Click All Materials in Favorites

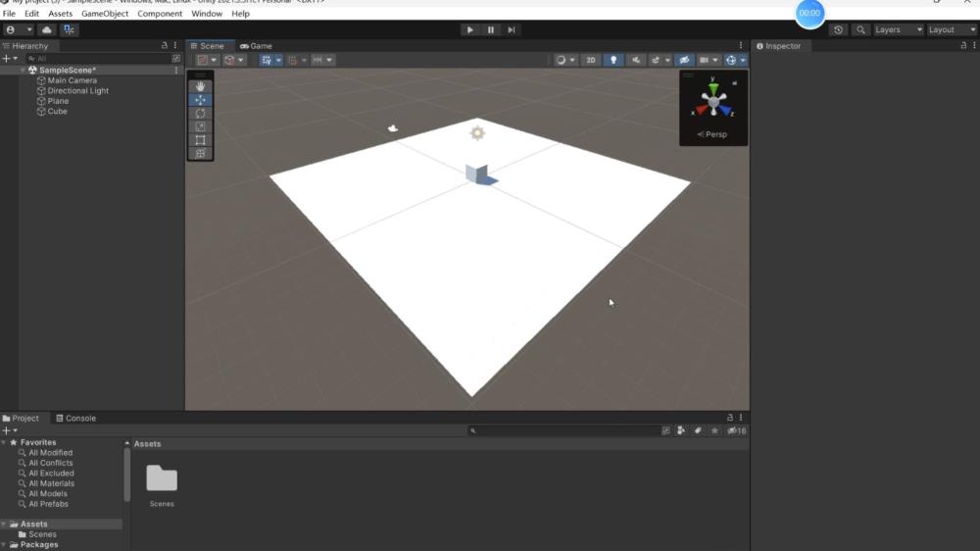click(51, 483)
